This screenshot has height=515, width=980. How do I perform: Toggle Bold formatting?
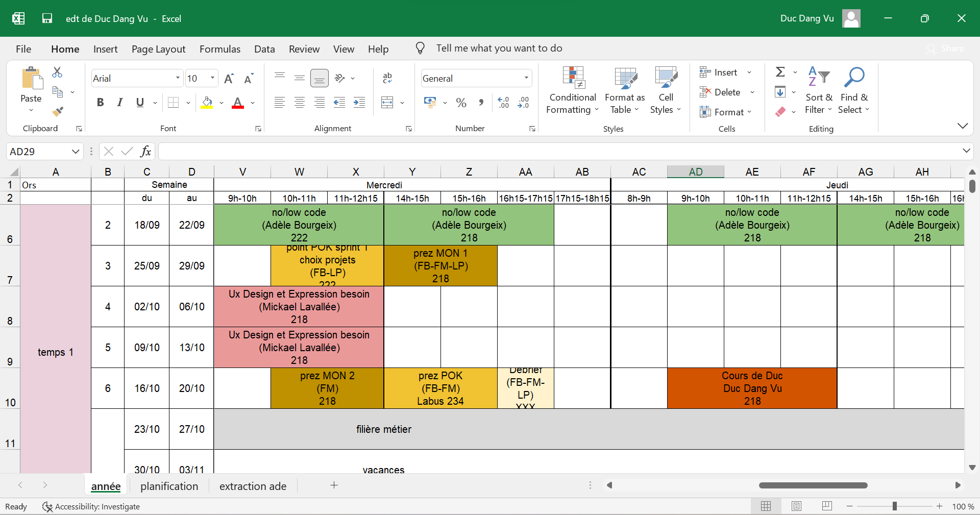[100, 103]
